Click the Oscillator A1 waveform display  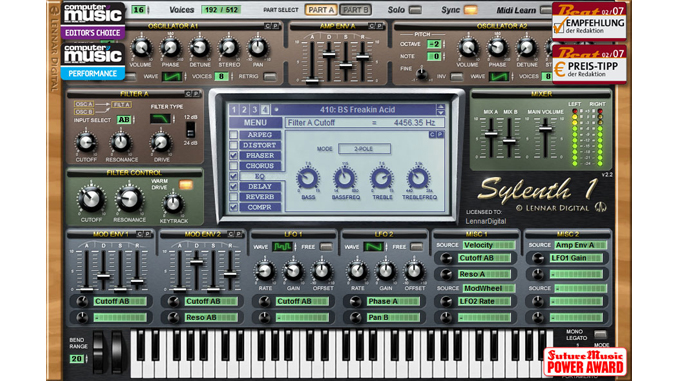coord(172,77)
